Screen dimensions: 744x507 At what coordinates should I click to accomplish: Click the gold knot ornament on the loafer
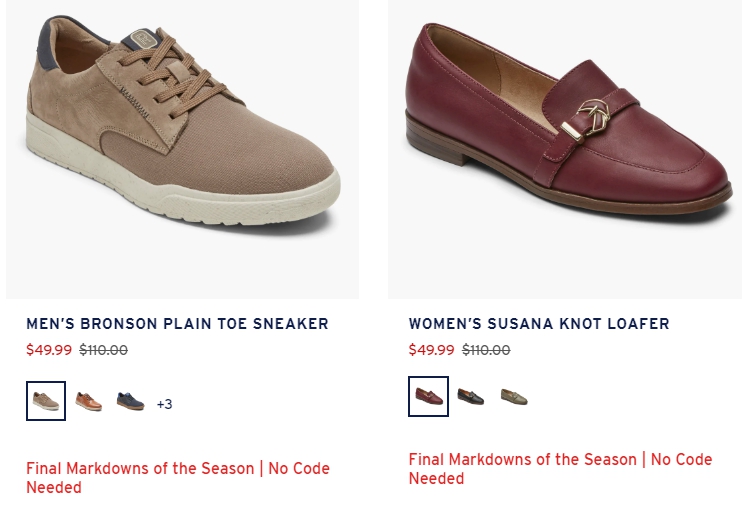[593, 117]
